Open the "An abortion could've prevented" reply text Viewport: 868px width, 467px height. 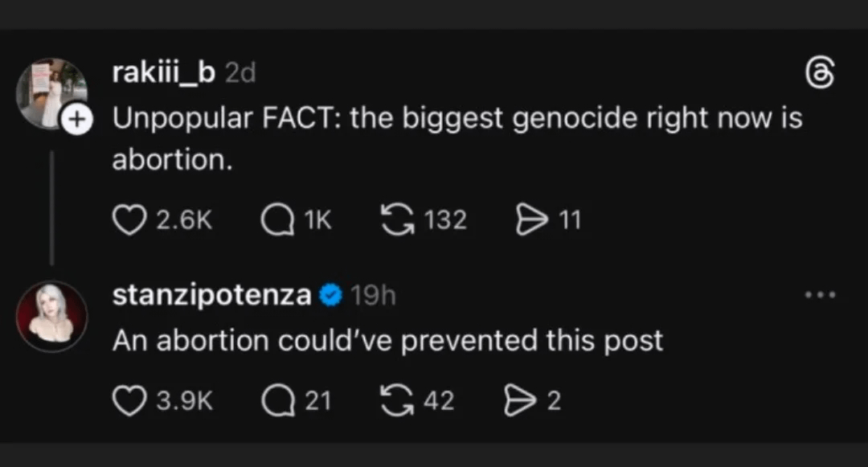387,340
